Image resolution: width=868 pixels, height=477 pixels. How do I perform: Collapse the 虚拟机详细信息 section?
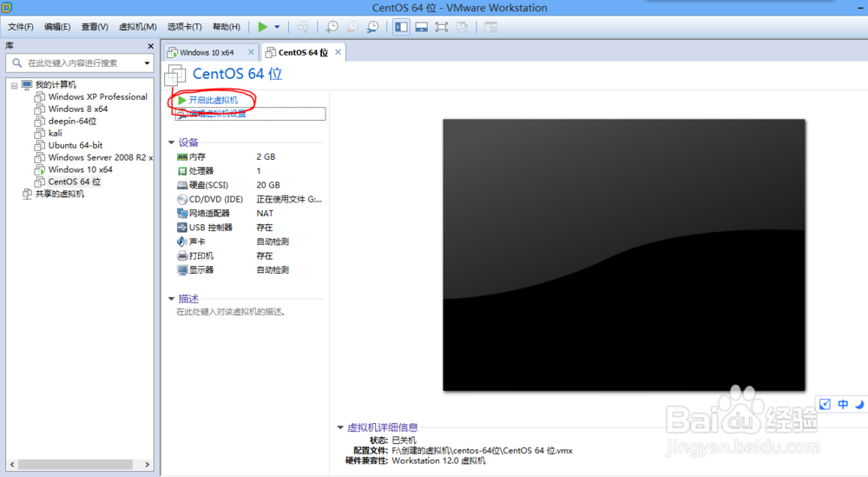(x=340, y=427)
